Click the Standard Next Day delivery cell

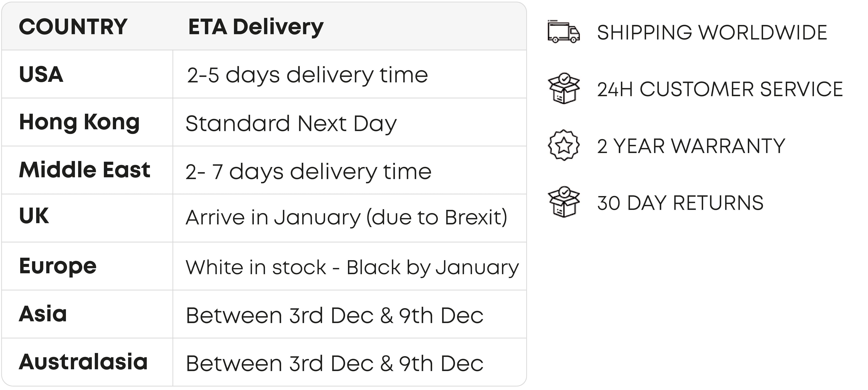pos(291,124)
